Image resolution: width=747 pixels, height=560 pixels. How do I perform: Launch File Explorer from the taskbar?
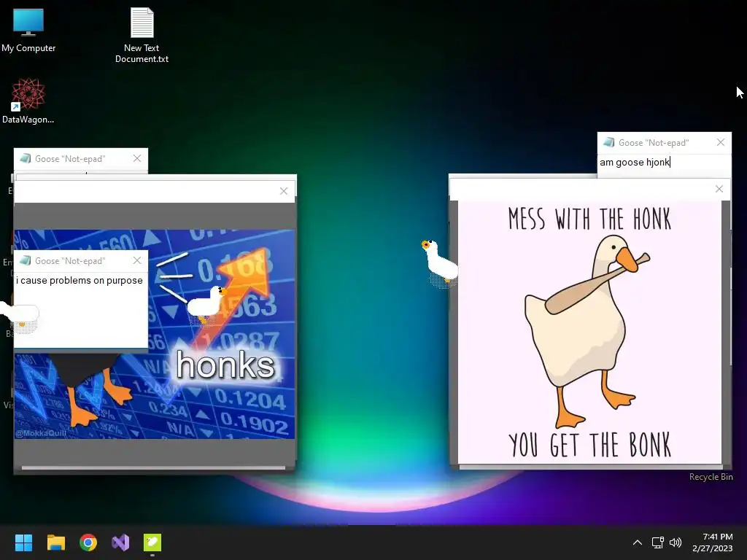click(x=55, y=542)
